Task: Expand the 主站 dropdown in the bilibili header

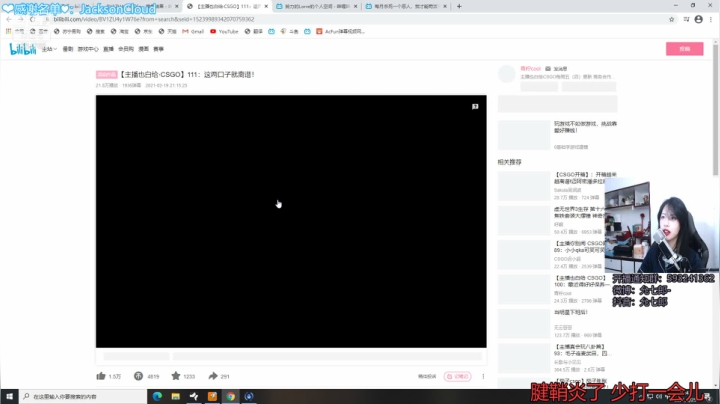Action: (x=49, y=49)
